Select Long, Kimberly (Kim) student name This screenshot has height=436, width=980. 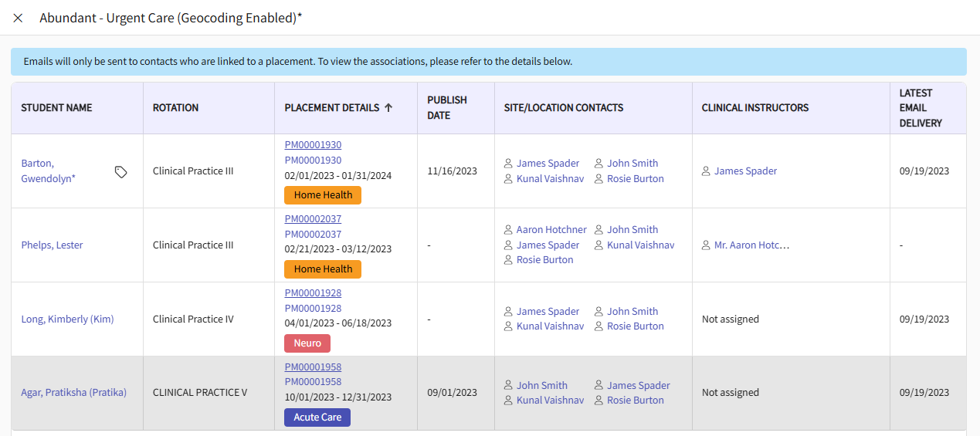[x=67, y=319]
